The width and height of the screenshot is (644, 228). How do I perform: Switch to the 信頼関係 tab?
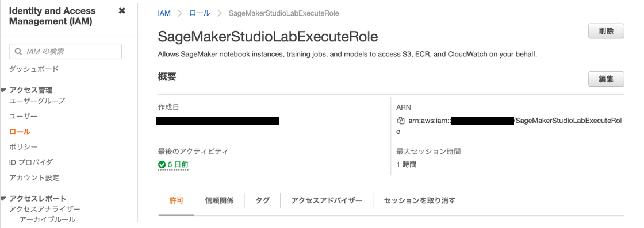pos(219,200)
